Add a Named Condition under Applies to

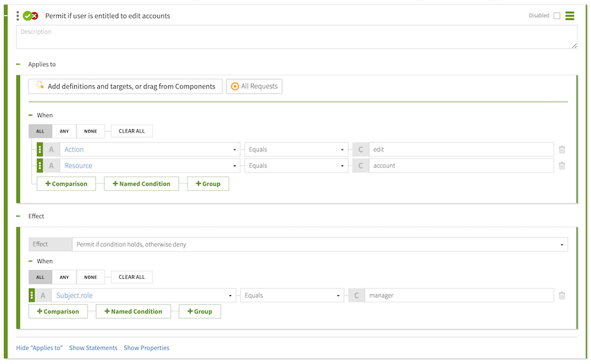[x=141, y=184]
